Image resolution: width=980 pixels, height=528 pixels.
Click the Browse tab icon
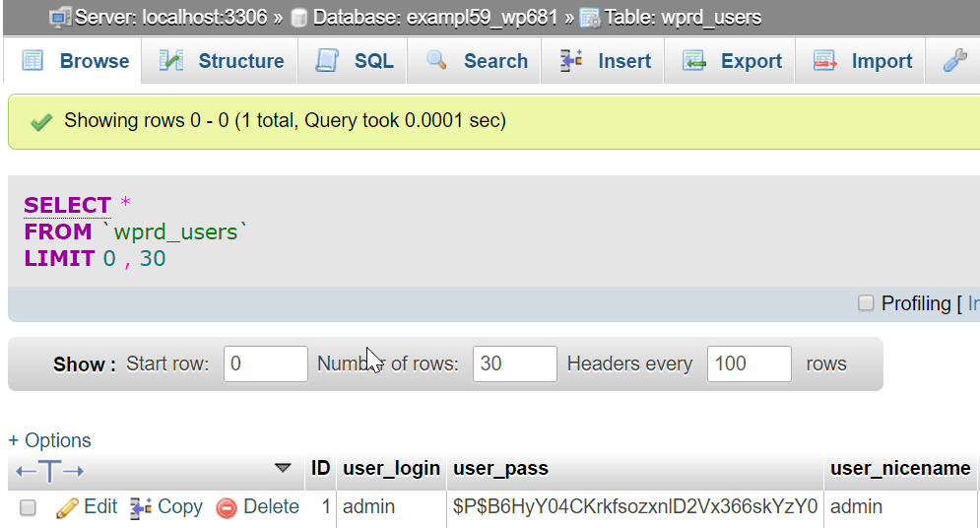[x=33, y=61]
